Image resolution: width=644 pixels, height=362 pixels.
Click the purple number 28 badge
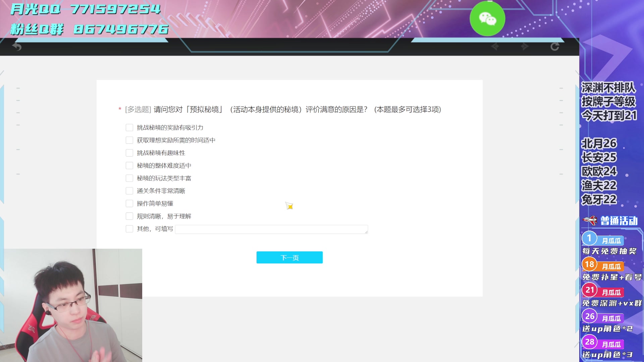(589, 342)
